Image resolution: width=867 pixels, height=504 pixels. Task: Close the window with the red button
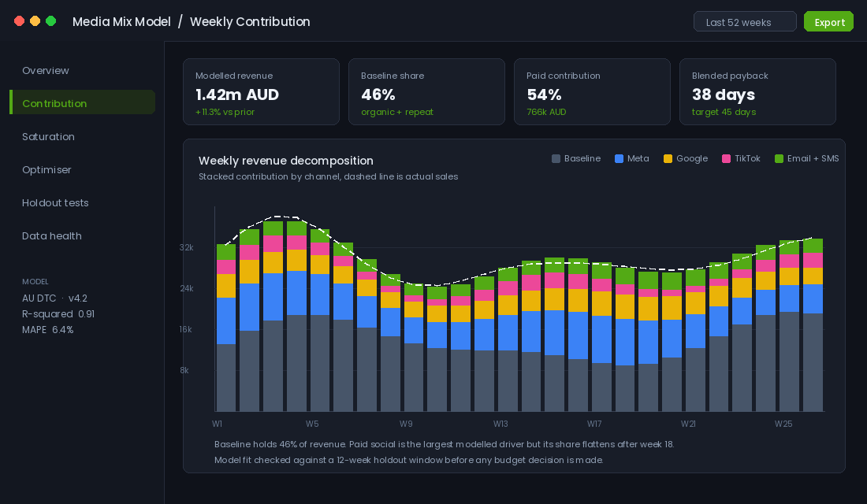[20, 21]
